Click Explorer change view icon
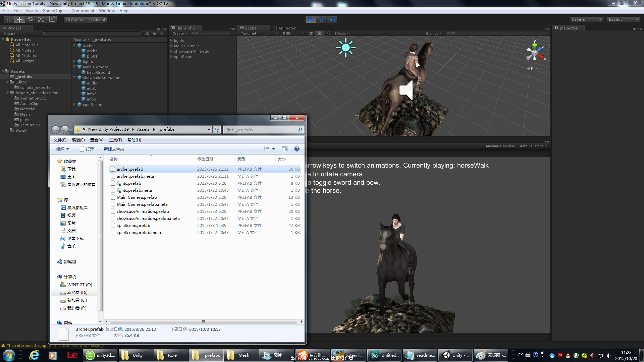 (266, 149)
